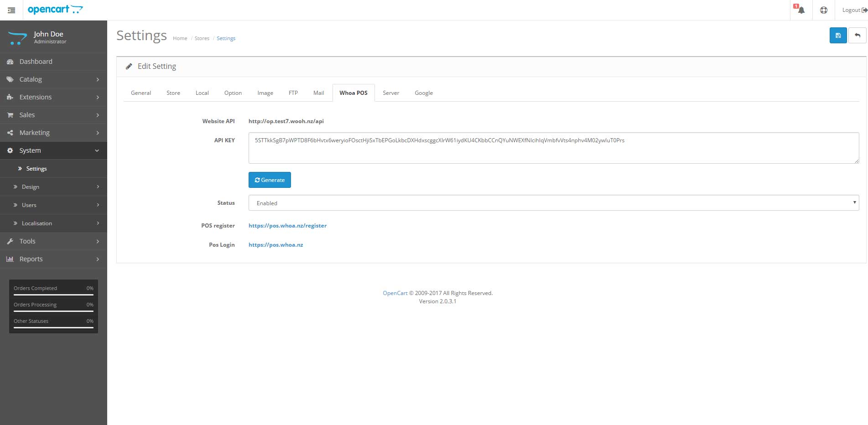The width and height of the screenshot is (868, 425).
Task: Open the pos.whoa.nz/register link
Action: click(287, 225)
